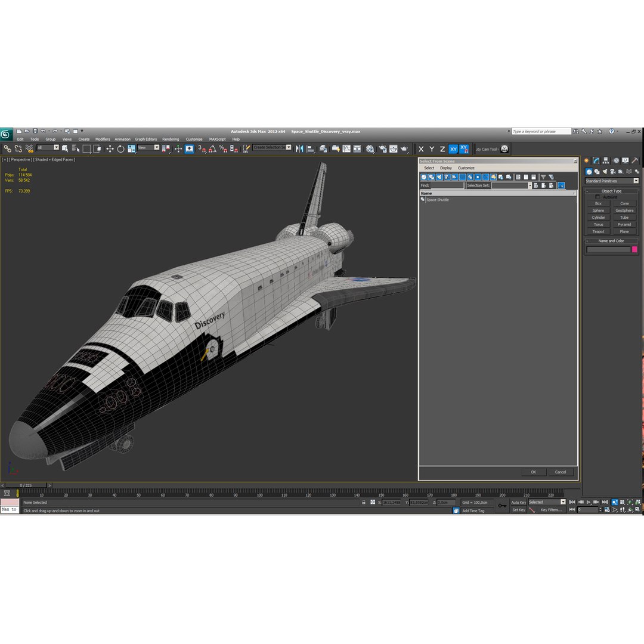Screen dimensions: 644x644
Task: Click the Unlink Selection tool
Action: point(18,148)
